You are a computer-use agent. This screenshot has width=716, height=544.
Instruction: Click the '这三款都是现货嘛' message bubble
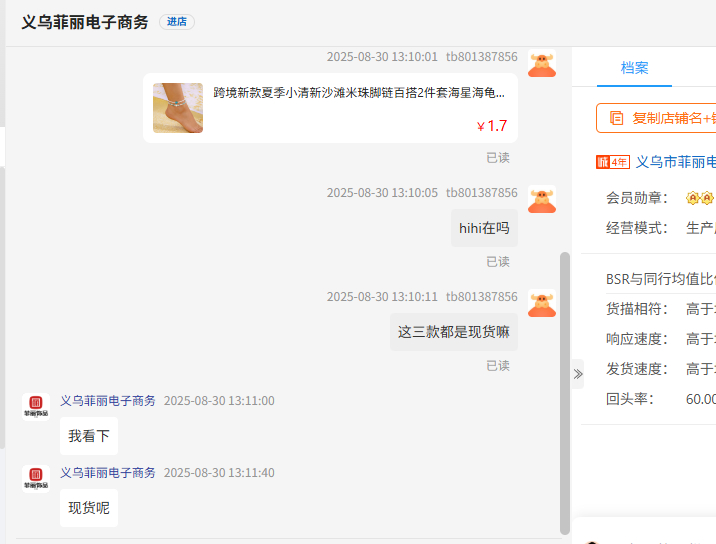pyautogui.click(x=453, y=332)
